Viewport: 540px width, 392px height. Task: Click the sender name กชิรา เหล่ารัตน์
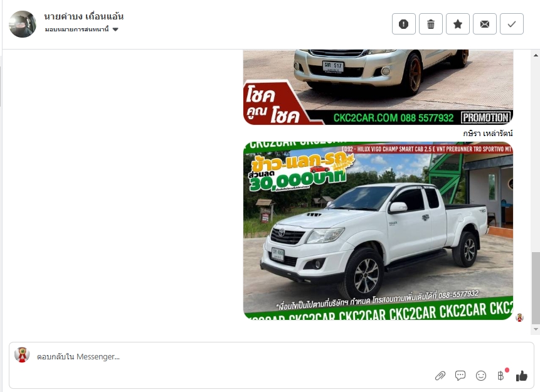coord(488,134)
